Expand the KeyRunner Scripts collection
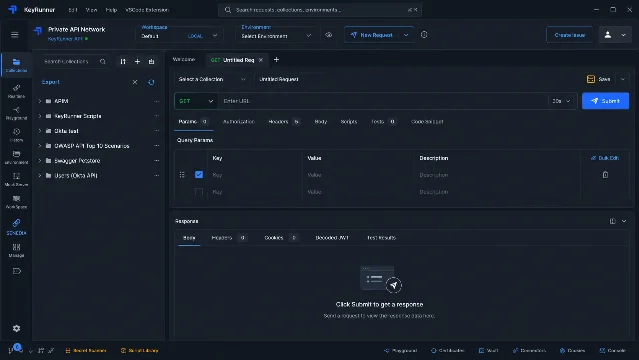639x360 pixels. tap(40, 116)
